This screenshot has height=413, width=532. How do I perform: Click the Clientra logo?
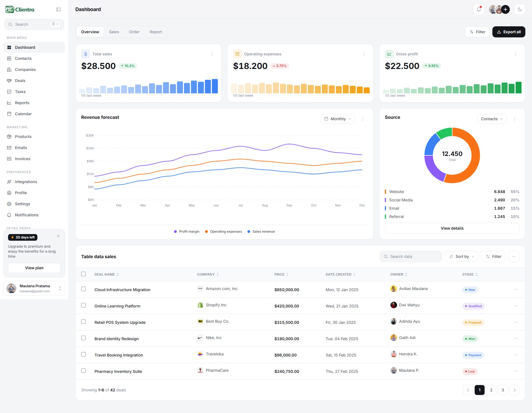[x=20, y=9]
